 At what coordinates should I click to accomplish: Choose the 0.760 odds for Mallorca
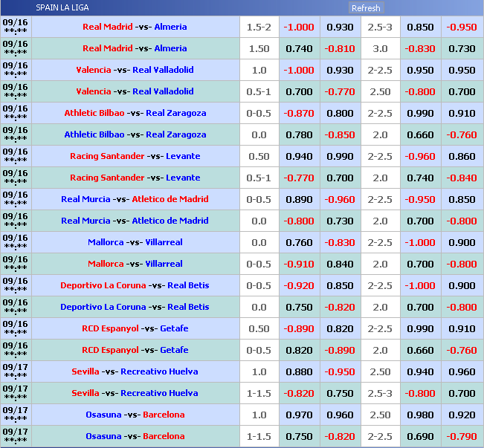coord(299,242)
